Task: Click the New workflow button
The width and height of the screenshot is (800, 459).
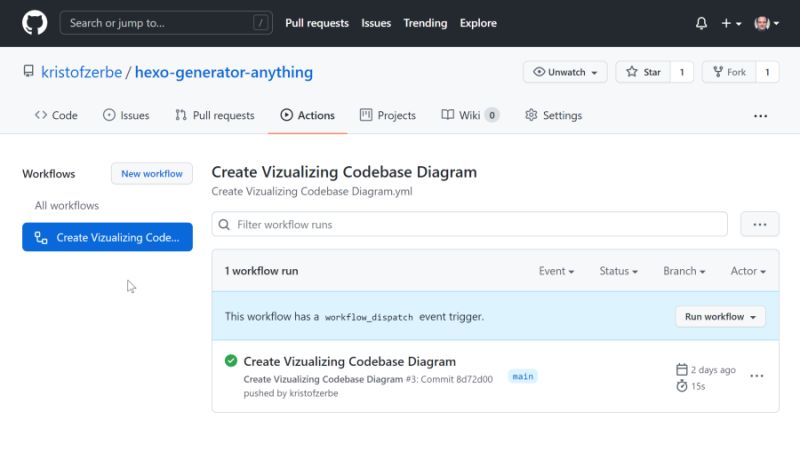Action: coord(152,173)
